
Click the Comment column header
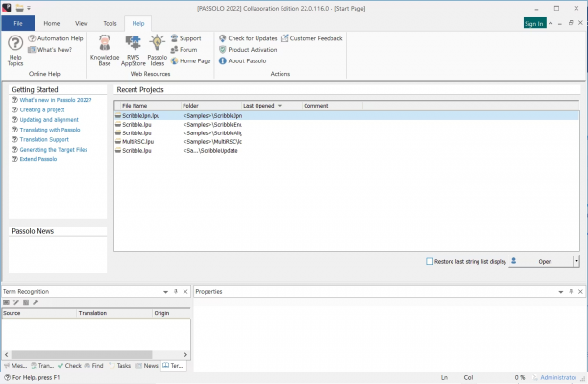click(332, 106)
